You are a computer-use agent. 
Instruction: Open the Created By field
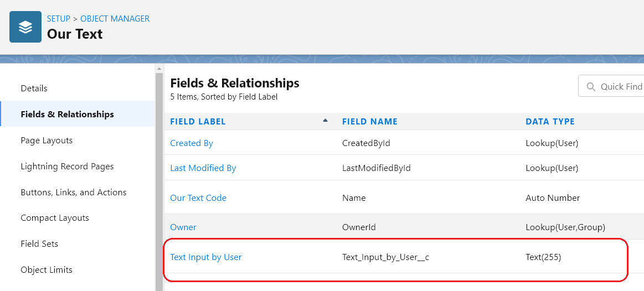pyautogui.click(x=192, y=143)
